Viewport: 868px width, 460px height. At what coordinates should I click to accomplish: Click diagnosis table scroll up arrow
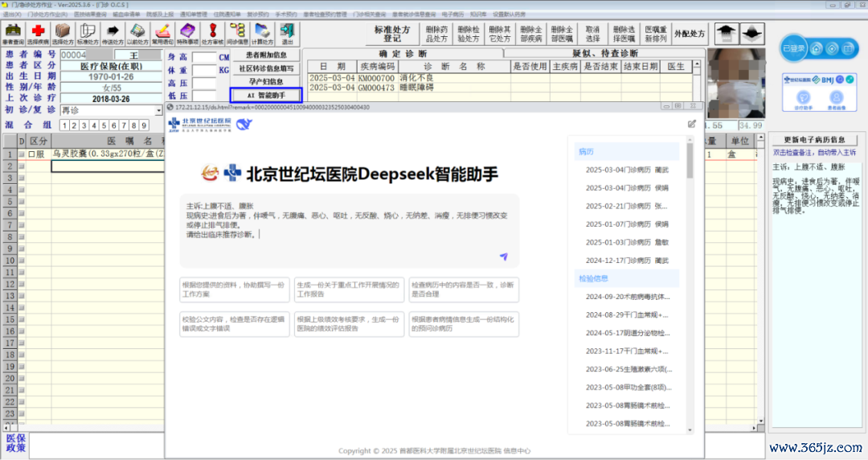coord(696,64)
